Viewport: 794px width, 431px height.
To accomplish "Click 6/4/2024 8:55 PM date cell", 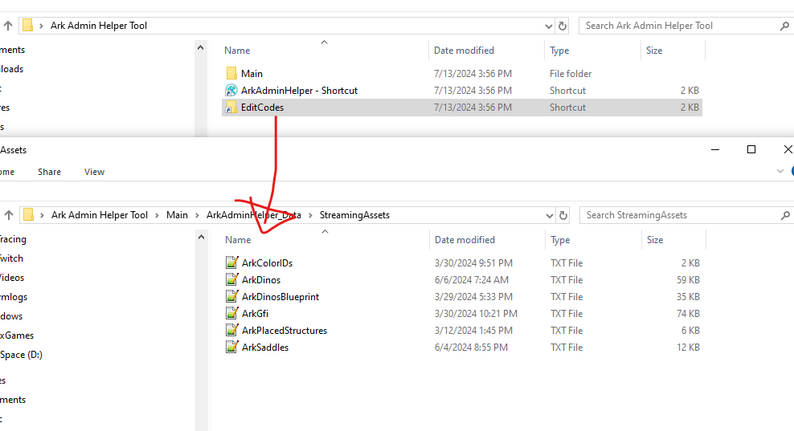I will pos(471,347).
